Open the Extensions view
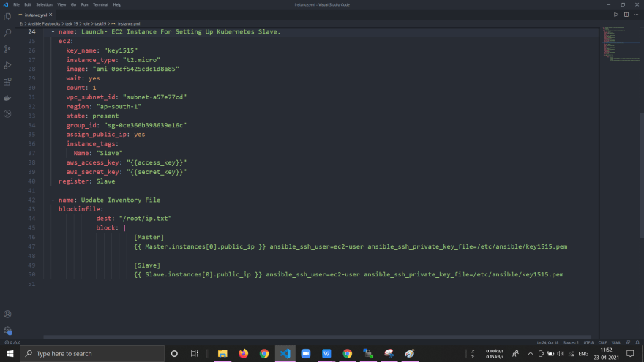The image size is (644, 362). point(7,81)
